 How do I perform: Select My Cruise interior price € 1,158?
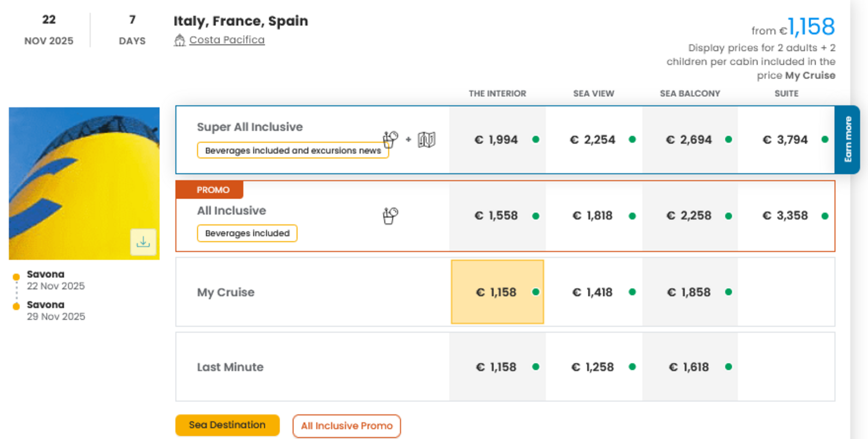tap(497, 292)
